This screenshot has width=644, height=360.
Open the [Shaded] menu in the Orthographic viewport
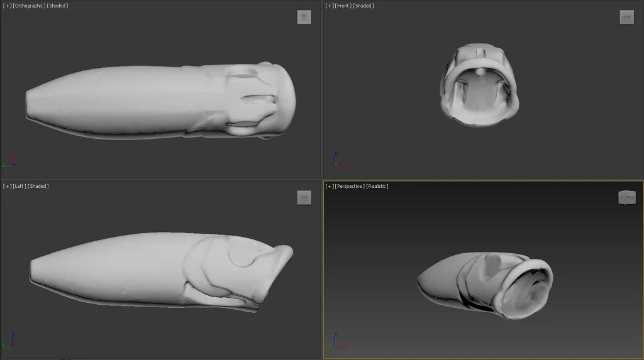58,6
